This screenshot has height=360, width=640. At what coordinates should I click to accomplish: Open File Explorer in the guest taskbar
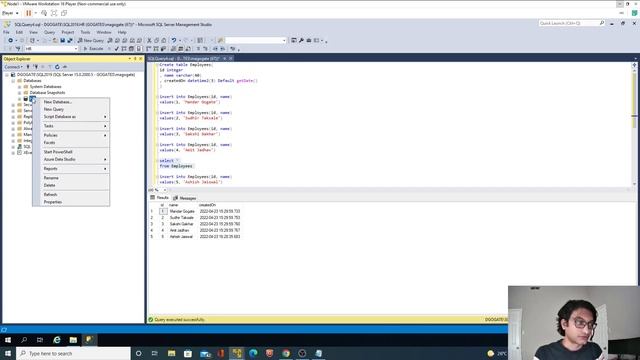click(73, 340)
